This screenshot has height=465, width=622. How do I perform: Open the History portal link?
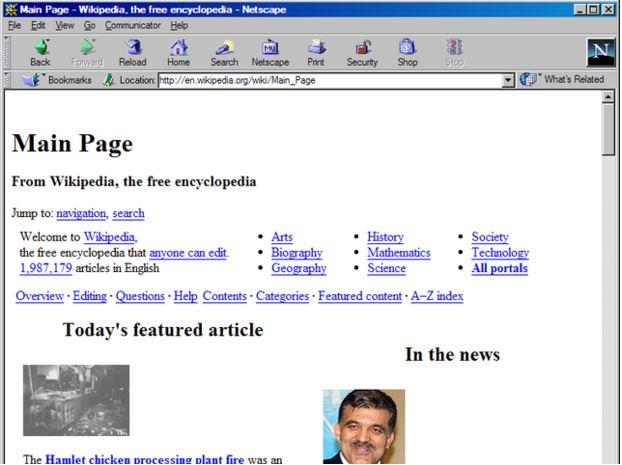(386, 237)
